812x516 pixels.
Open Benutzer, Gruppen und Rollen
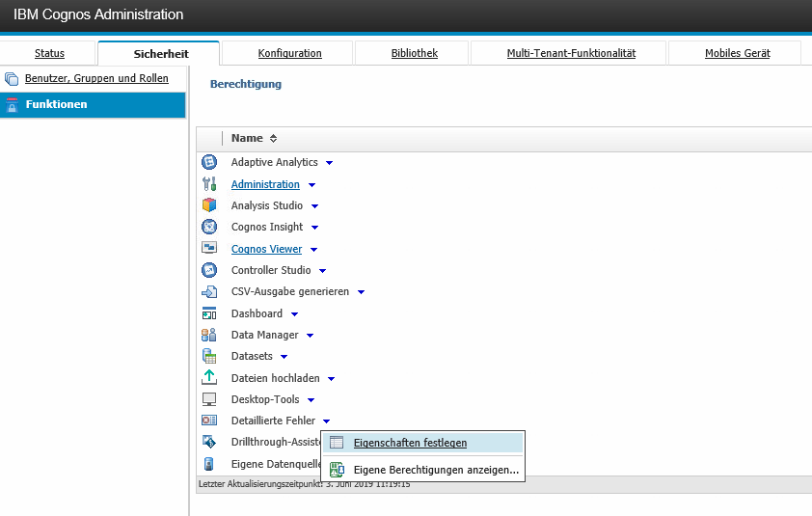tap(96, 78)
